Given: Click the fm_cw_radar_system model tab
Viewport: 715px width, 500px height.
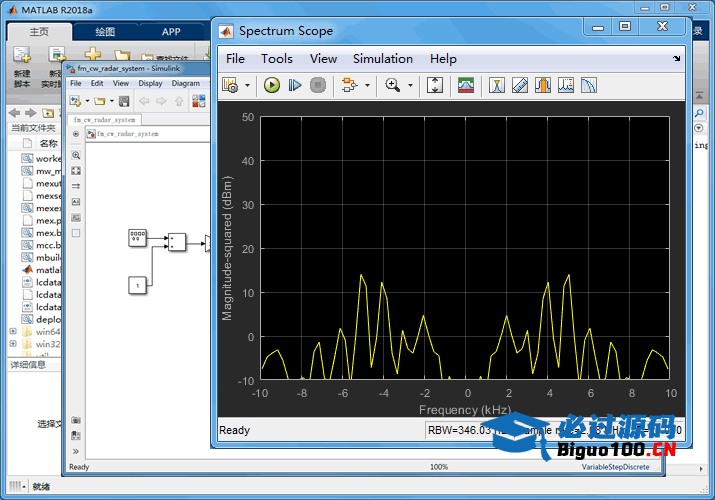Looking at the screenshot, I should (x=104, y=119).
